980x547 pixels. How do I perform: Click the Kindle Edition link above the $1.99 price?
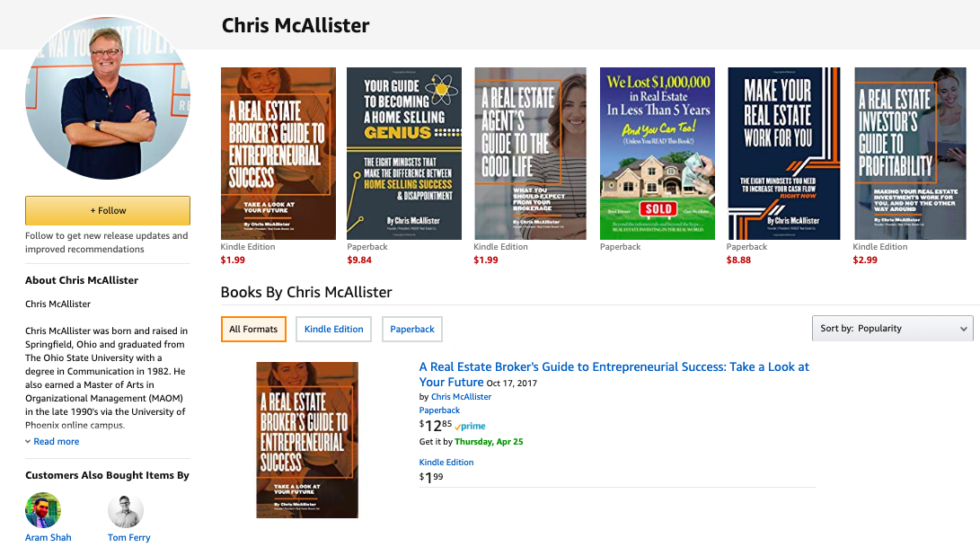[x=446, y=462]
